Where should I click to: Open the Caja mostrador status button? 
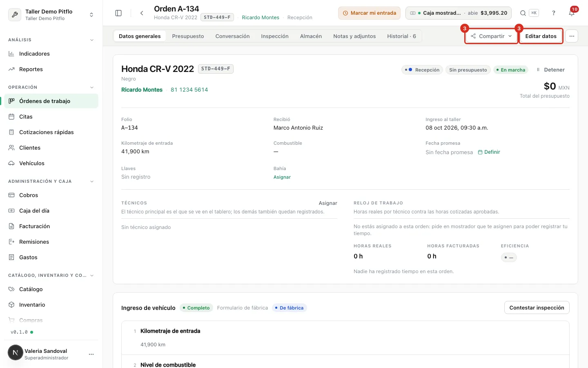[x=459, y=13]
